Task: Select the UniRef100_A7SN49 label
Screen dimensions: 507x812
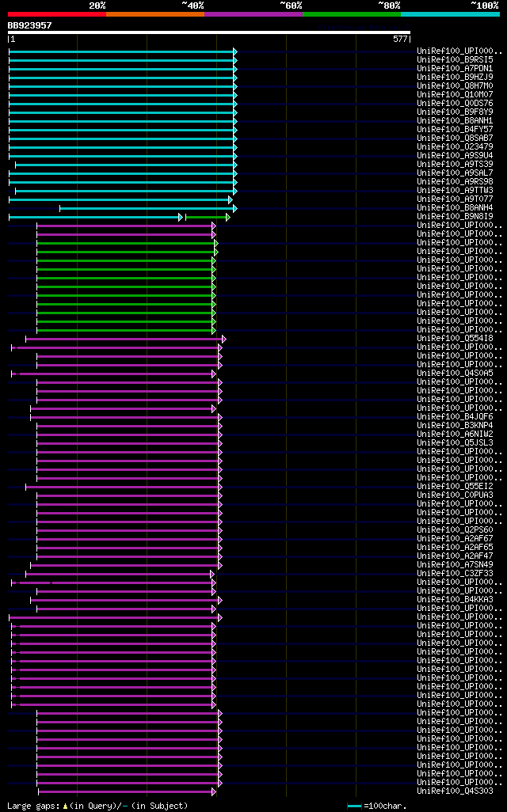Action: pyautogui.click(x=455, y=564)
